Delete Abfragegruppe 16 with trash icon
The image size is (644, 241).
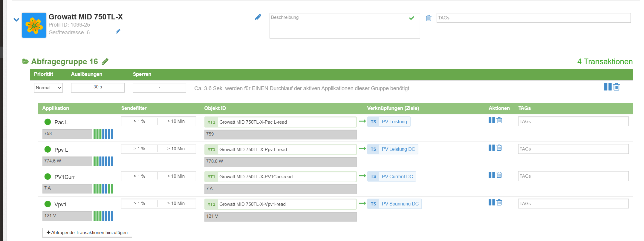617,87
